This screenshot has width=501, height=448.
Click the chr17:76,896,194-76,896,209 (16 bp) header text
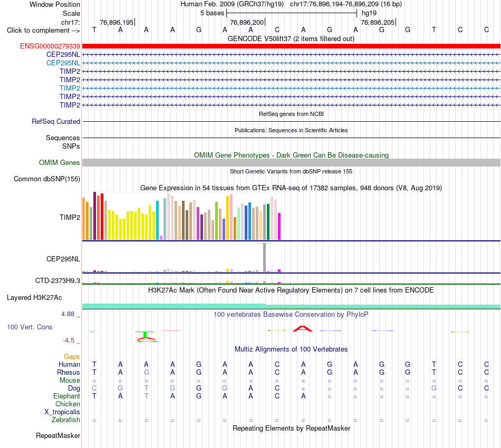click(x=346, y=4)
